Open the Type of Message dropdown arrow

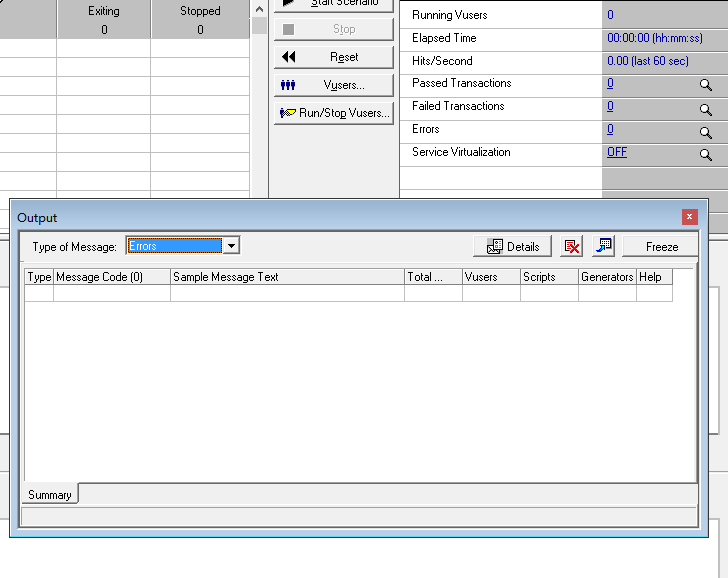(231, 246)
